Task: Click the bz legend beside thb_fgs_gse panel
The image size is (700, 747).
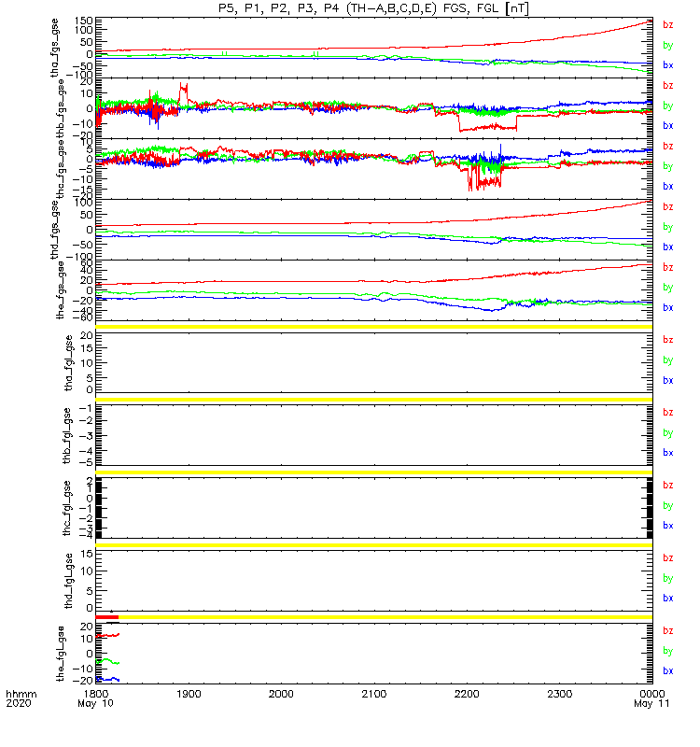Action: point(668,85)
